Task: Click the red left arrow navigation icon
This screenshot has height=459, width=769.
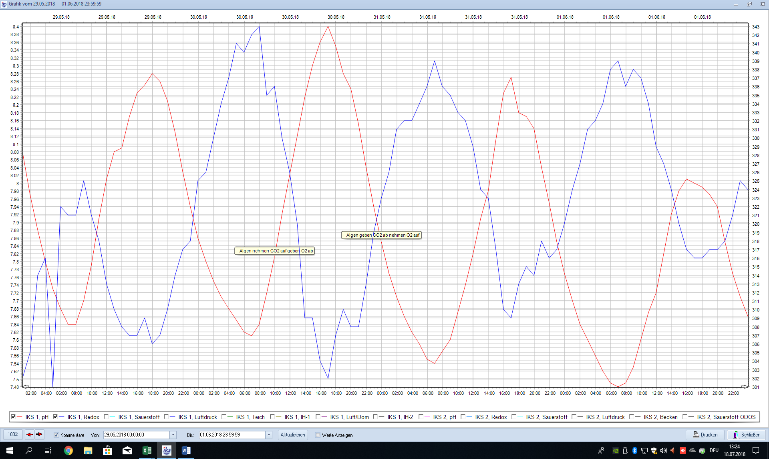Action: (x=30, y=435)
